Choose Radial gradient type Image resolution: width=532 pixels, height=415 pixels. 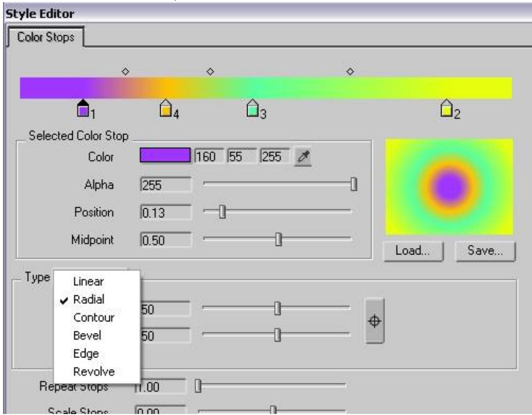point(88,299)
